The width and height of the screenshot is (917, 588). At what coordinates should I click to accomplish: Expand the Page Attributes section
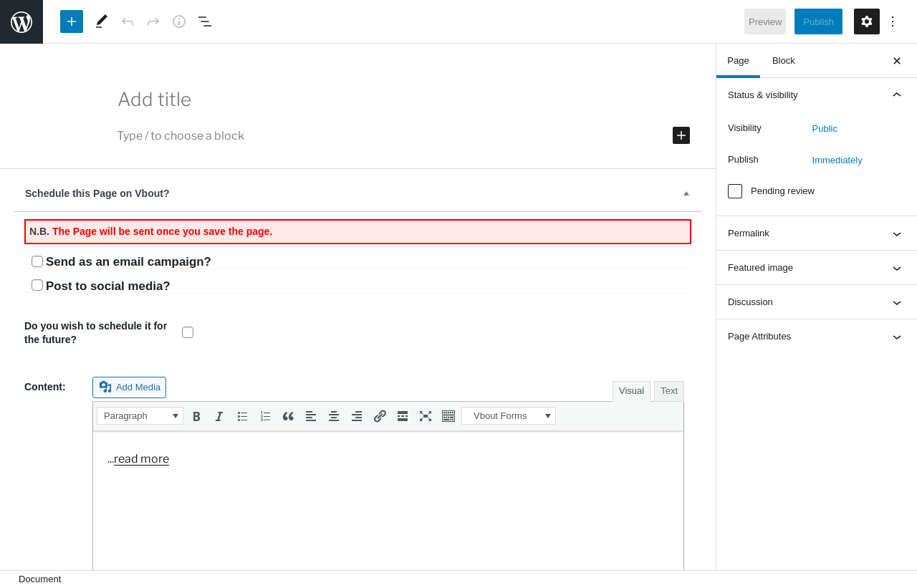point(817,337)
